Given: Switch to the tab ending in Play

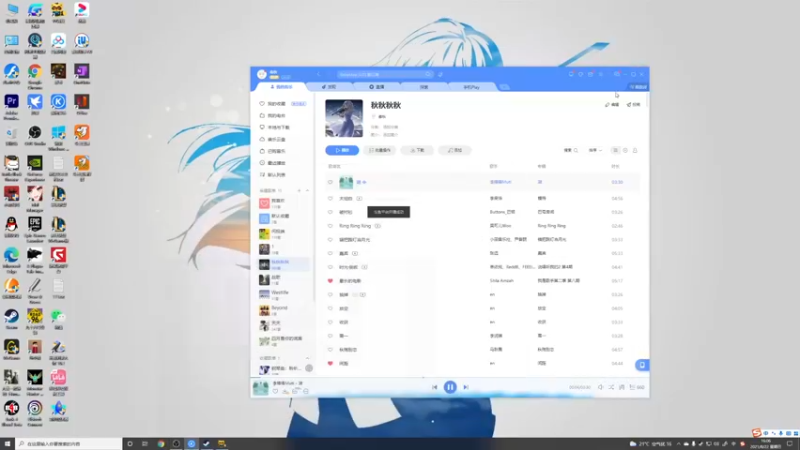Looking at the screenshot, I should tap(471, 87).
